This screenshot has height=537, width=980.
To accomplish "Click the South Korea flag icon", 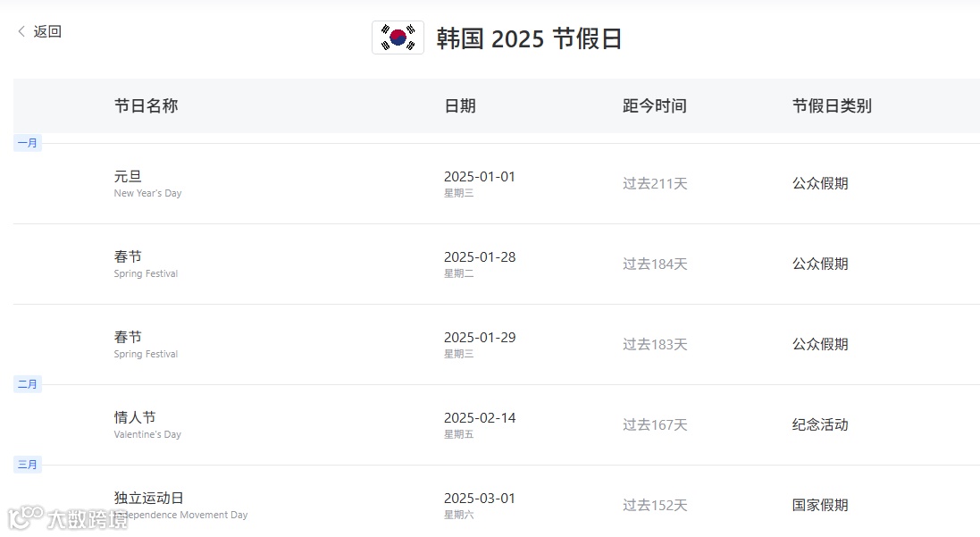I will click(x=398, y=38).
